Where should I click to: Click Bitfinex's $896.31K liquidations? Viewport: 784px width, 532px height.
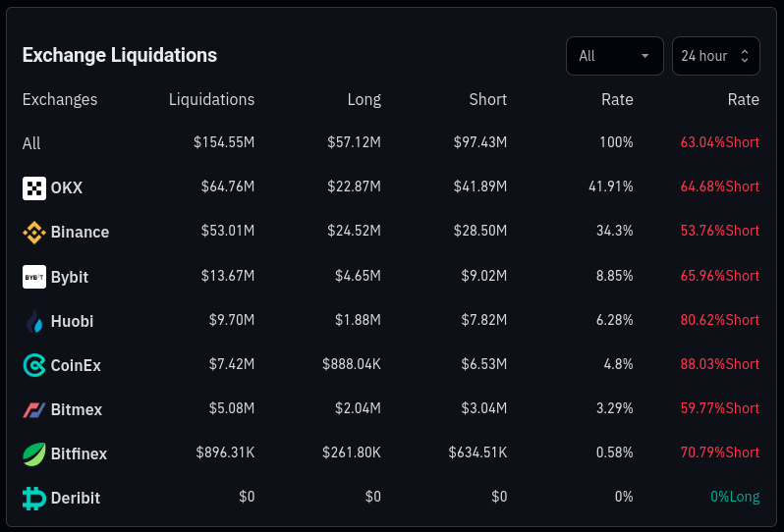pyautogui.click(x=225, y=452)
